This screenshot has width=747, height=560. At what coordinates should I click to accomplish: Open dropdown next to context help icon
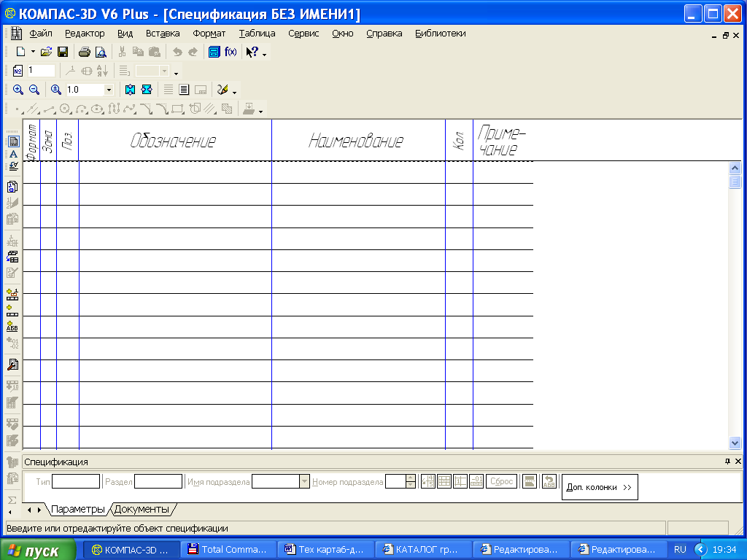coord(264,53)
